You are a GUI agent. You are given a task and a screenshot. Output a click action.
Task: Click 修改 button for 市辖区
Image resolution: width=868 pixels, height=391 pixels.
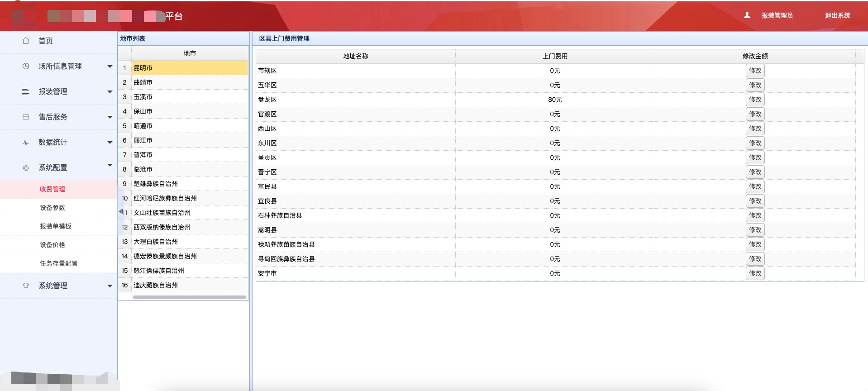(755, 71)
